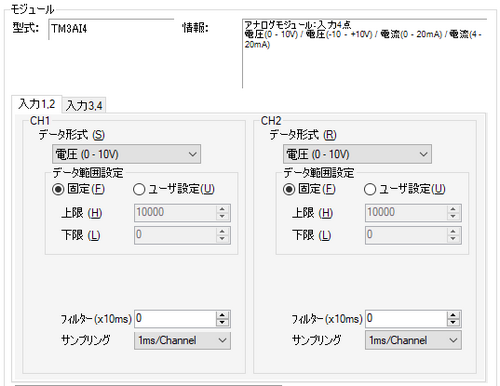Decrease CH2 フィルター value with down arrow
The height and width of the screenshot is (386, 500).
pos(453,322)
